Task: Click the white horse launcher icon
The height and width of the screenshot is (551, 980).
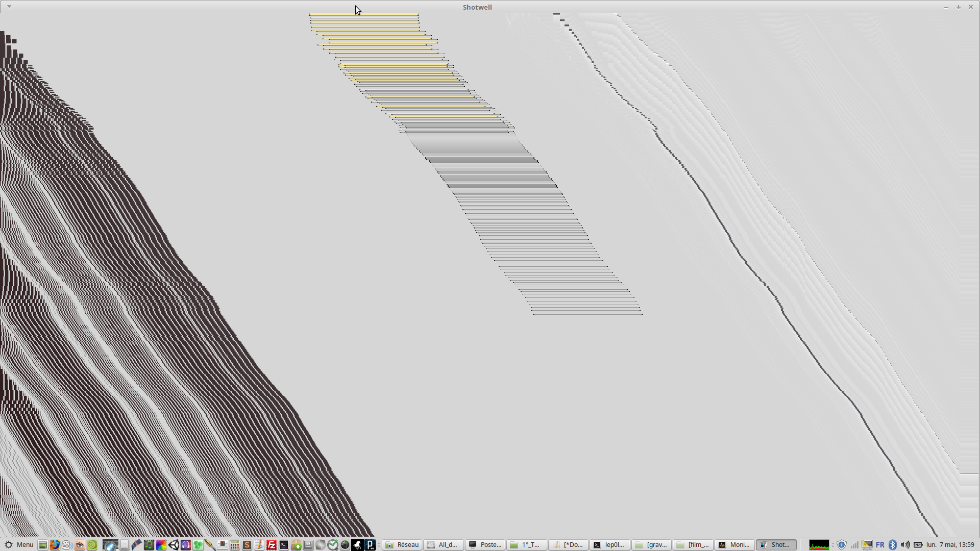Action: (357, 545)
